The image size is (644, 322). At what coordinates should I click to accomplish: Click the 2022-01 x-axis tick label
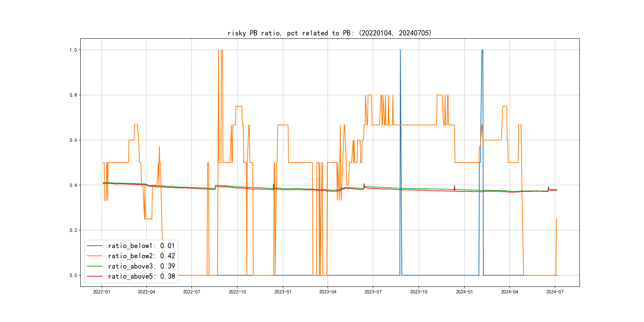[102, 292]
